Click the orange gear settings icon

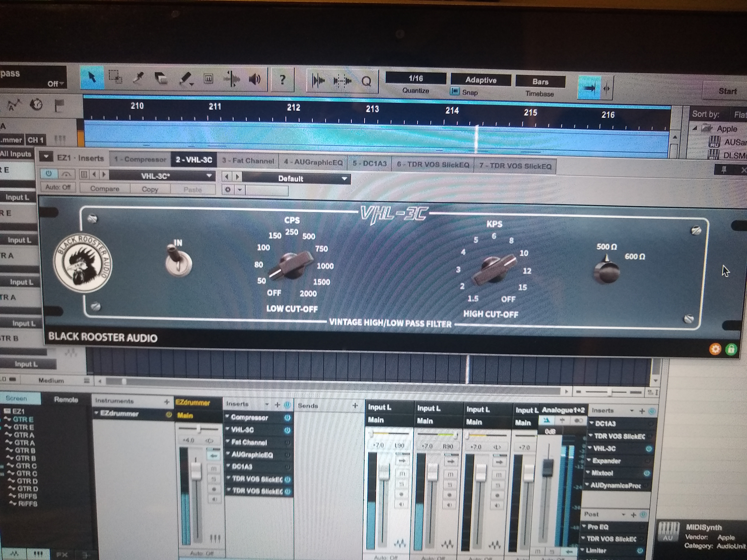pyautogui.click(x=715, y=349)
